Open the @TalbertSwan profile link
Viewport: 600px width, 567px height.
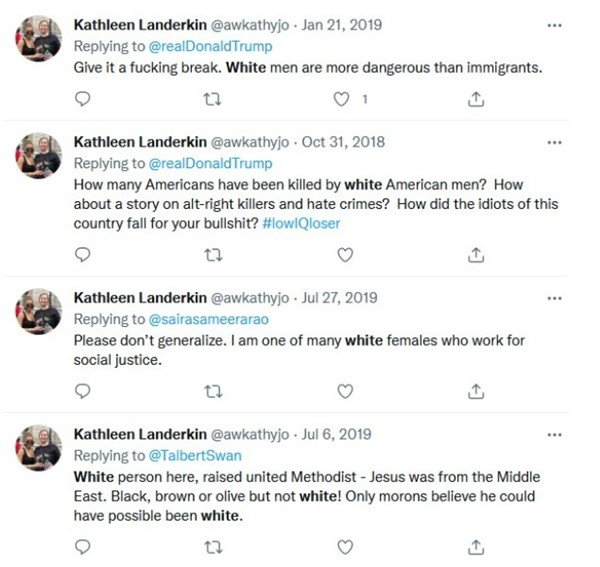(195, 456)
